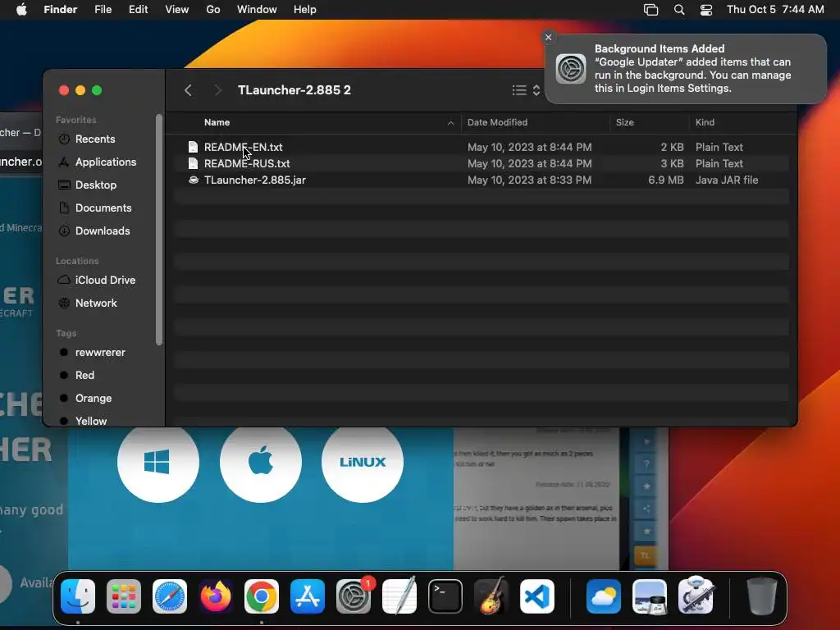
Task: Open the Finder menu
Action: click(x=61, y=10)
